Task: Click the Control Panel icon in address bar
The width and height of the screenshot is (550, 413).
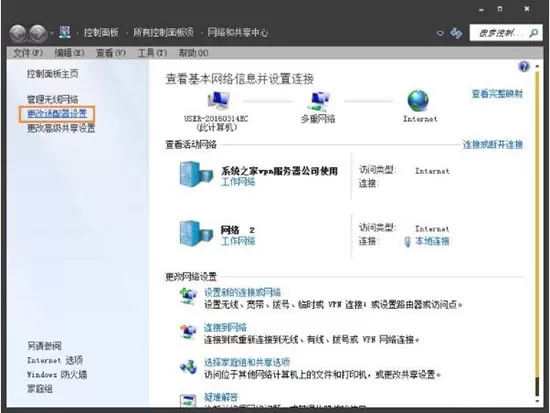Action: click(x=65, y=33)
